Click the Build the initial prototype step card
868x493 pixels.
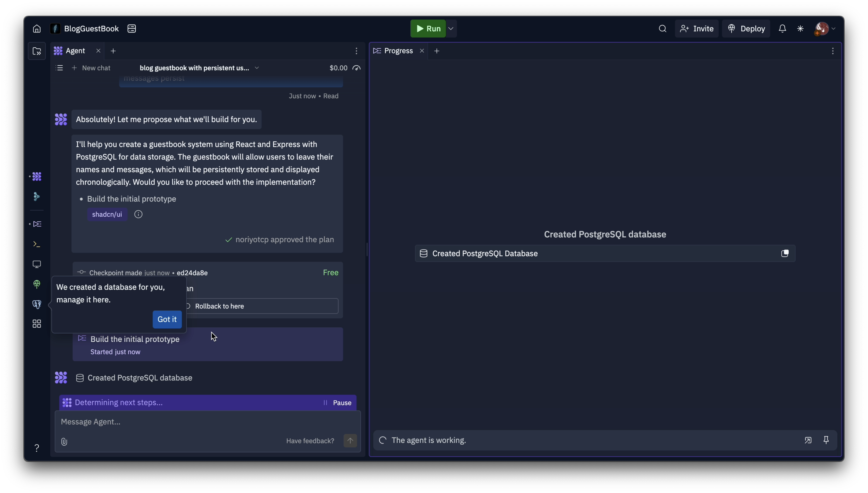click(x=208, y=345)
